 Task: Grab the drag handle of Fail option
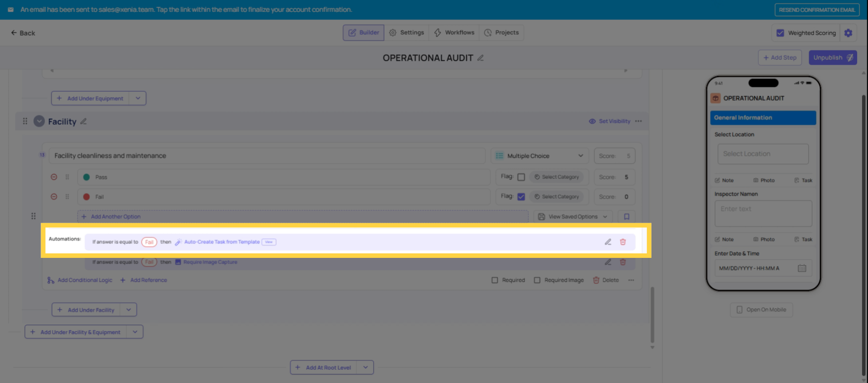tap(67, 197)
